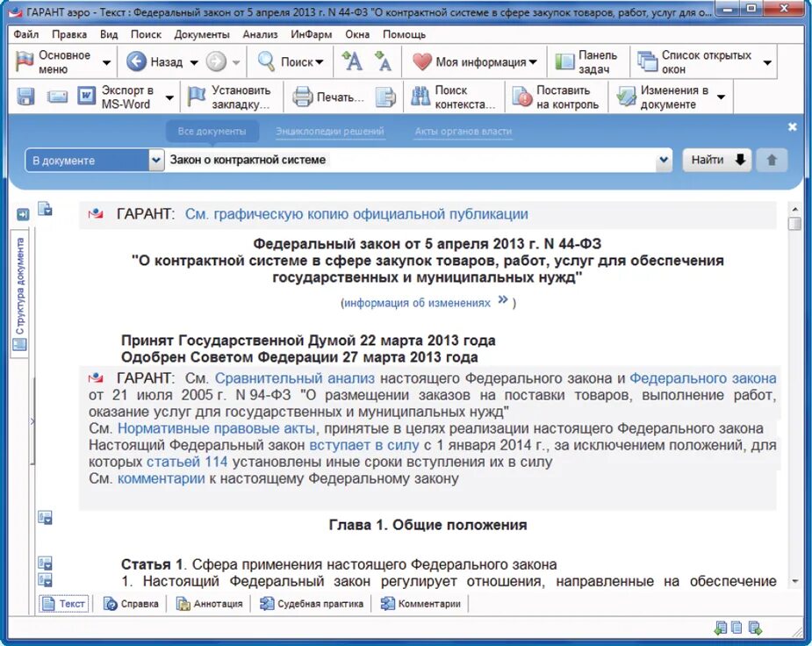Close the search panel with X
Image resolution: width=812 pixels, height=646 pixels.
click(x=793, y=126)
